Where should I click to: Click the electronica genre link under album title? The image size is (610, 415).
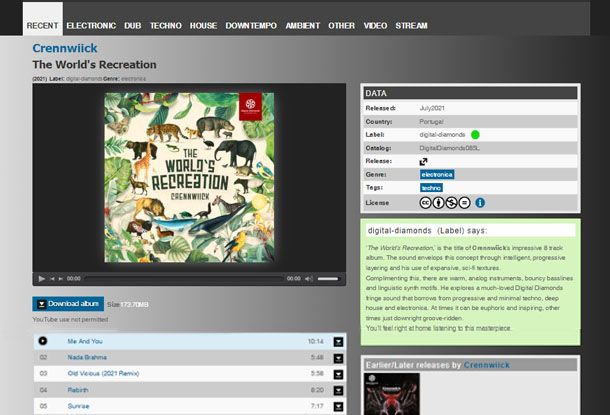coord(133,79)
